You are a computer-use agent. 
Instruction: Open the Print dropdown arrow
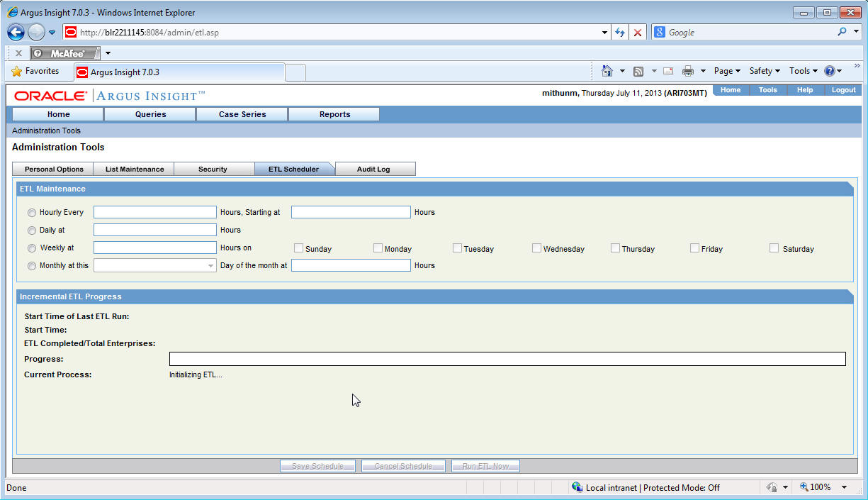point(703,71)
